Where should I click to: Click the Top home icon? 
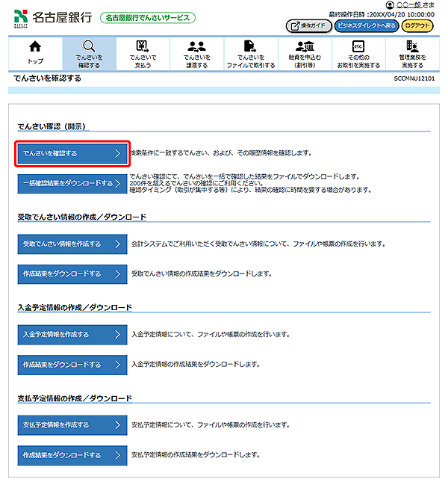tap(35, 46)
